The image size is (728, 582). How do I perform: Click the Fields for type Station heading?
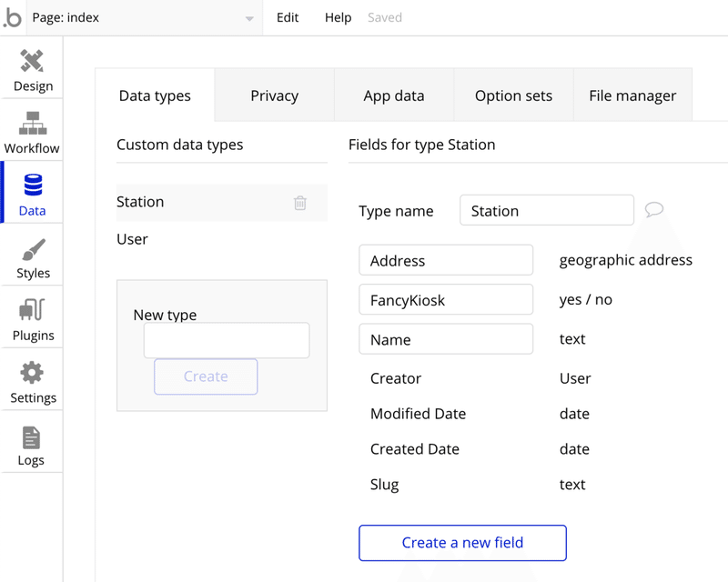(x=421, y=145)
